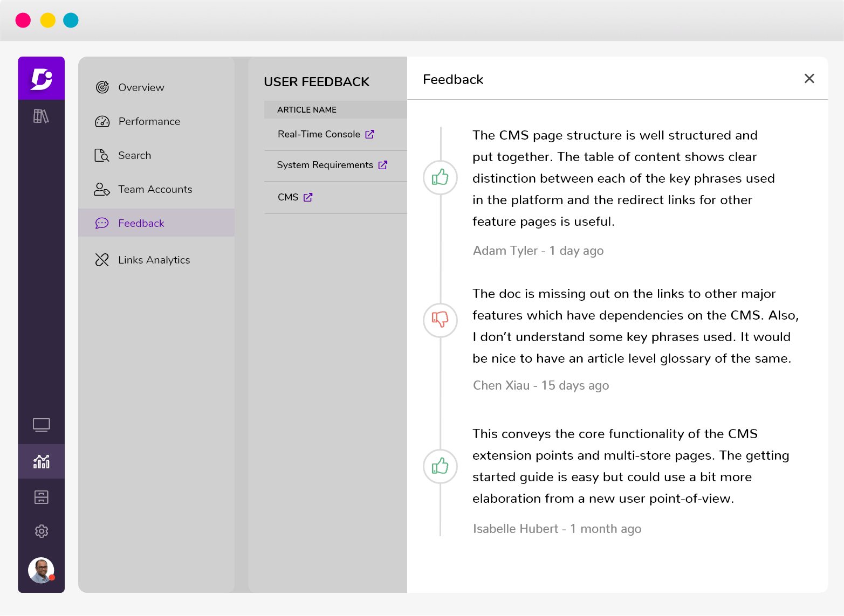Select the analytics chart icon in the sidebar
The height and width of the screenshot is (616, 844).
point(41,461)
